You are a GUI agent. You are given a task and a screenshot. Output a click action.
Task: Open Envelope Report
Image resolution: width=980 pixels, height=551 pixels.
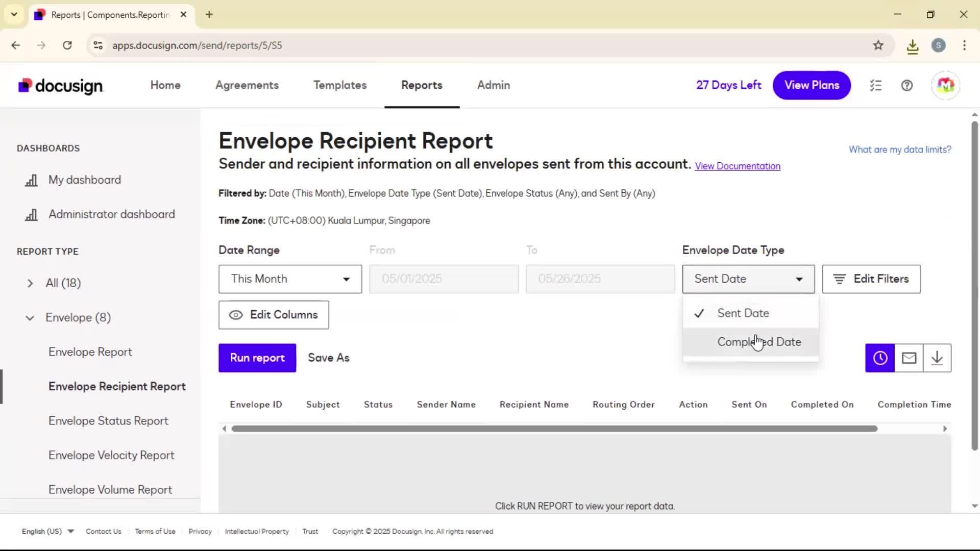coord(90,352)
